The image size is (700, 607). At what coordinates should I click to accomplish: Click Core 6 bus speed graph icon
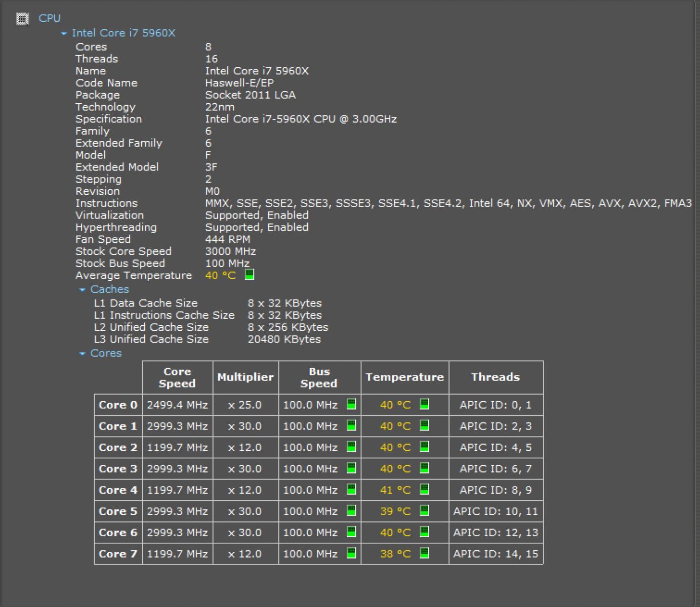click(351, 532)
